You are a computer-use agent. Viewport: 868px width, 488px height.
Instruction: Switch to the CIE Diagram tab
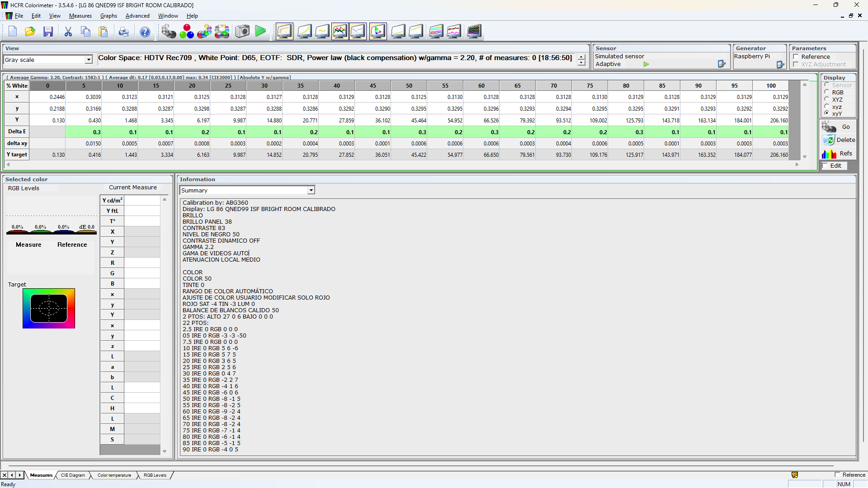click(73, 475)
